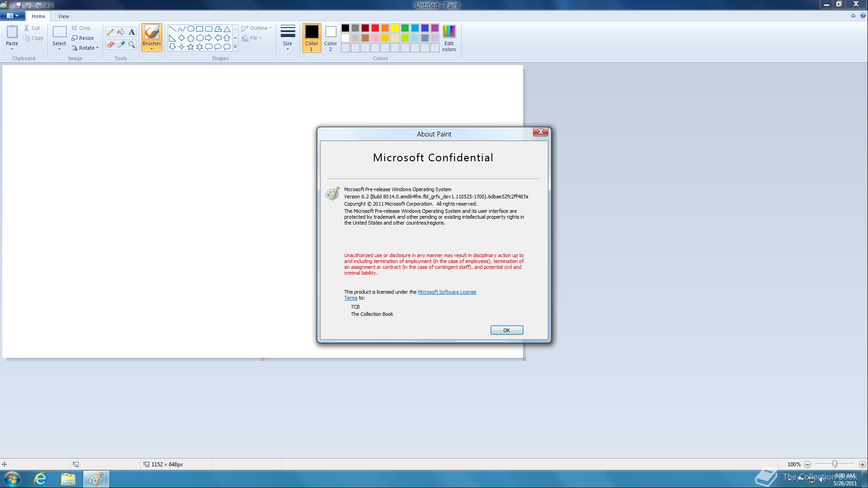Select the Fill with color bucket tool

[x=121, y=32]
